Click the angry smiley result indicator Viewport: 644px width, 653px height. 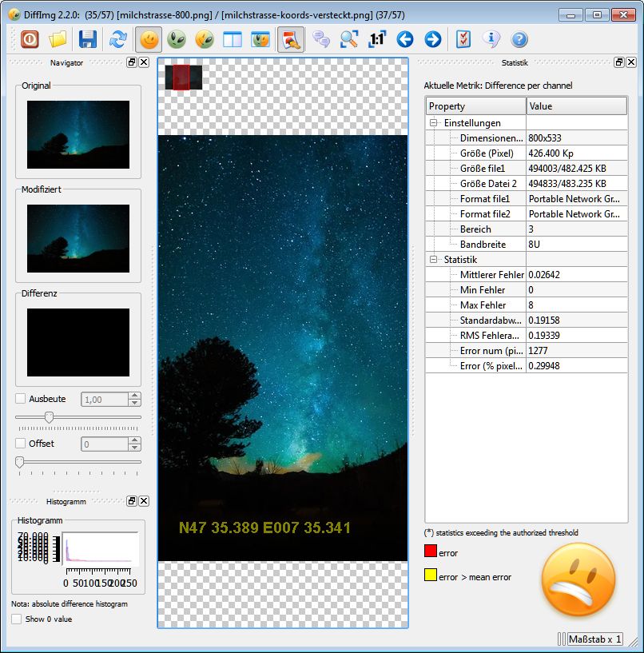[x=578, y=580]
